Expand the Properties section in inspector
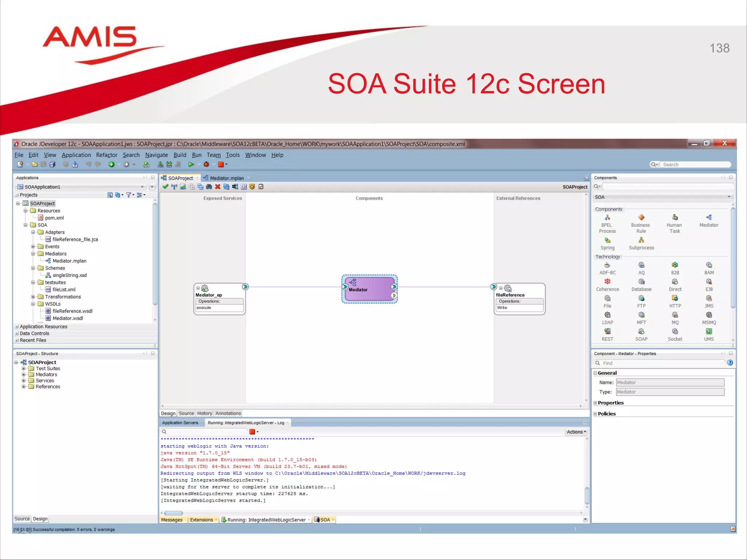This screenshot has height=560, width=747. click(595, 403)
